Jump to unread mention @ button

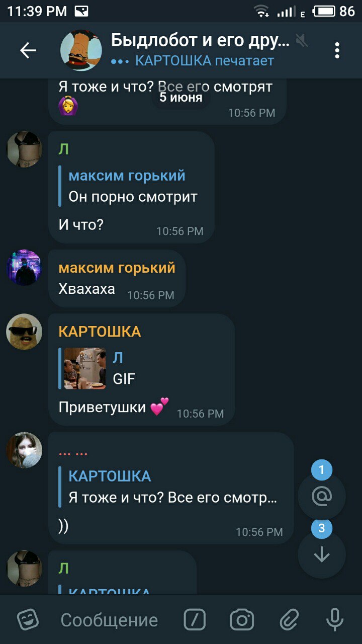[322, 497]
